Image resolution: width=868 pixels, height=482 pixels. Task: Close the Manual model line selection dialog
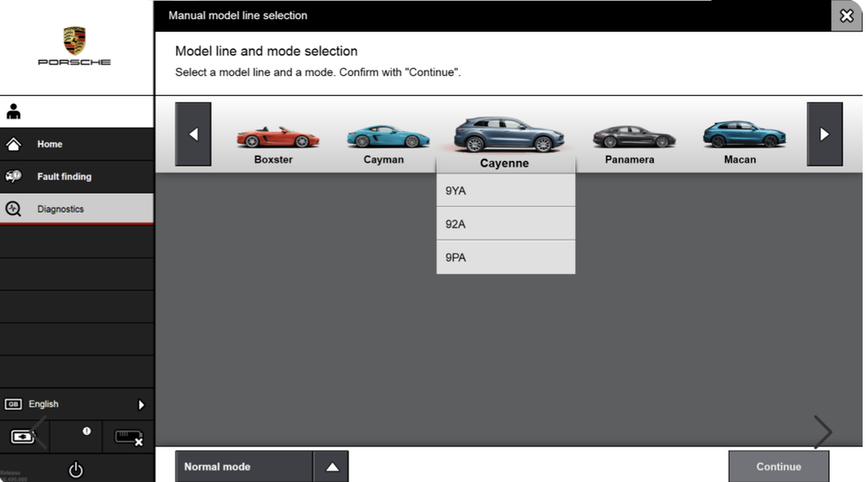click(846, 15)
